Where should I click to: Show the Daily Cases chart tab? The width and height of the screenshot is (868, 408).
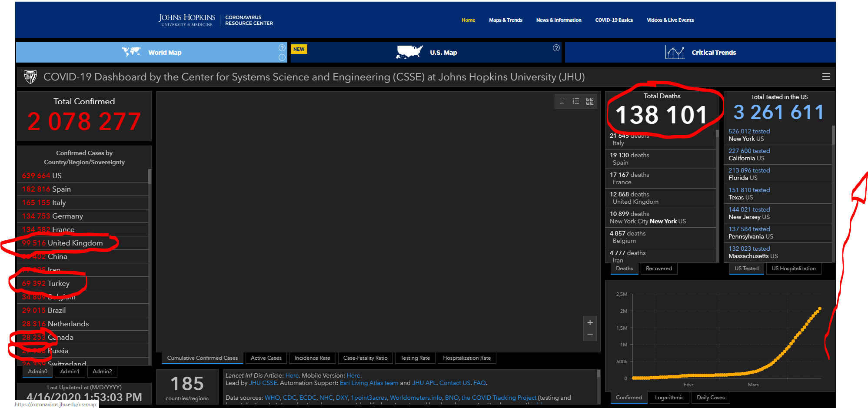click(x=711, y=398)
